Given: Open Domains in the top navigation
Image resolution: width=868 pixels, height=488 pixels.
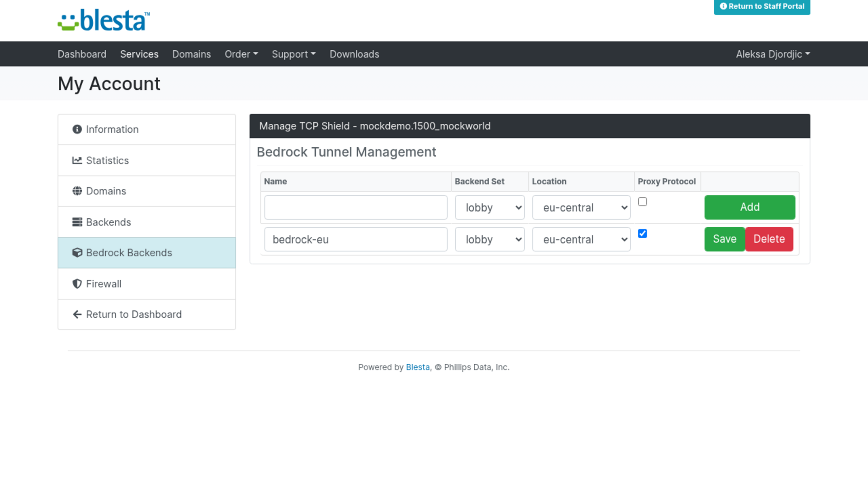Looking at the screenshot, I should click(192, 54).
